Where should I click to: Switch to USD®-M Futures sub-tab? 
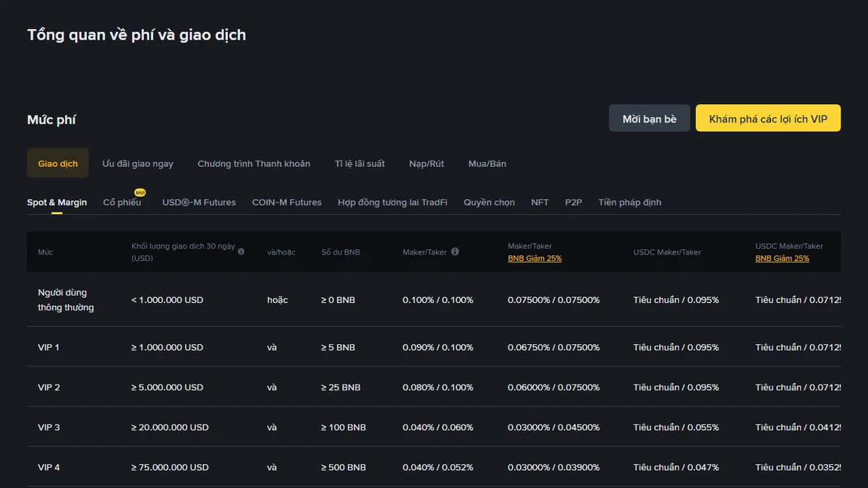(199, 202)
